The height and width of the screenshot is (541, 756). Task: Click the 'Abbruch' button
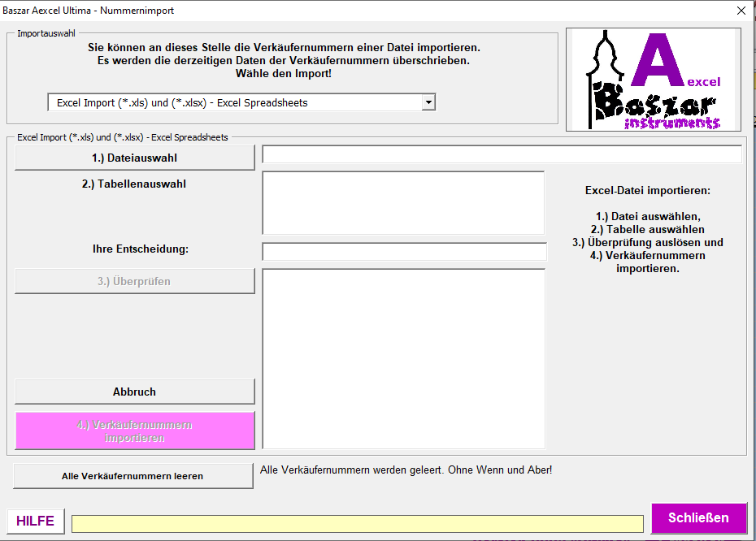click(x=134, y=392)
